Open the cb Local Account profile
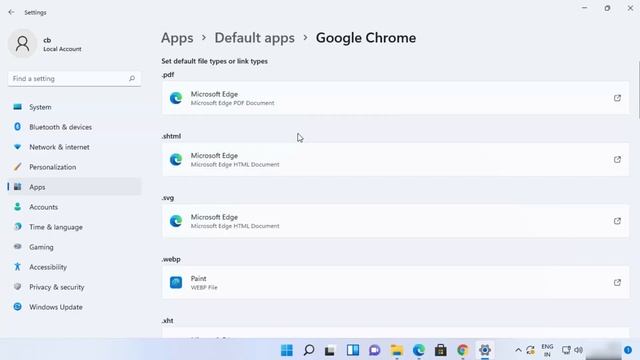The image size is (640, 360). [45, 44]
